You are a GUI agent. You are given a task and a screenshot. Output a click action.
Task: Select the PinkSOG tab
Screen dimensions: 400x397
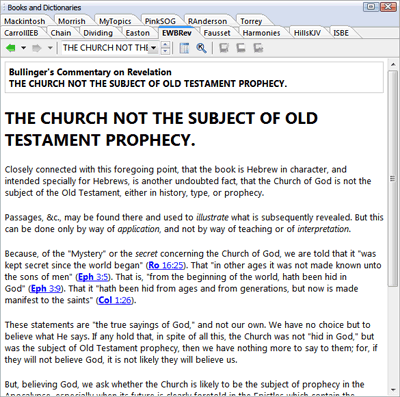(x=160, y=21)
